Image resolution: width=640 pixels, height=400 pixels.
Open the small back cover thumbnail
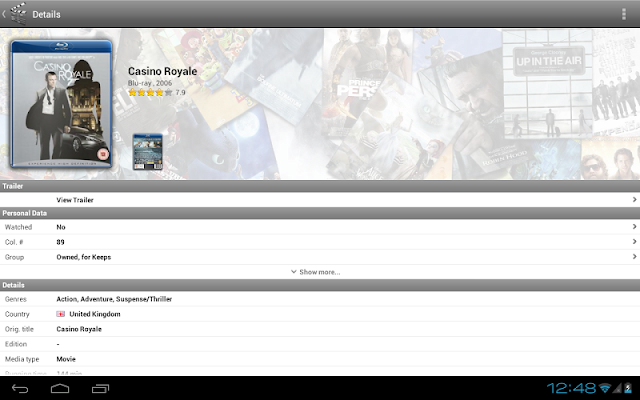(x=147, y=152)
